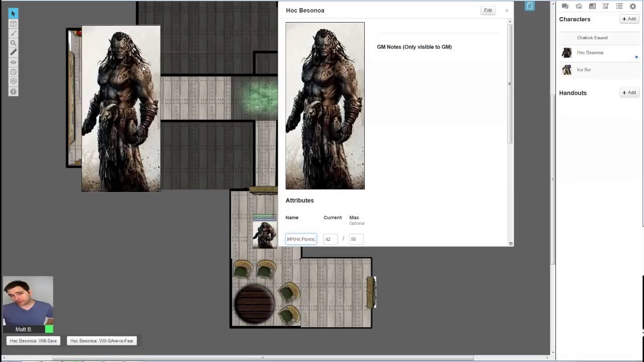
Task: Select the freehand Draw brush tool
Action: (x=13, y=33)
